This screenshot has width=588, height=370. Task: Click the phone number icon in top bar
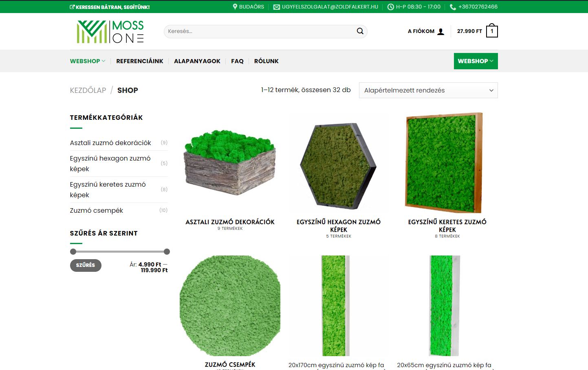pos(453,7)
